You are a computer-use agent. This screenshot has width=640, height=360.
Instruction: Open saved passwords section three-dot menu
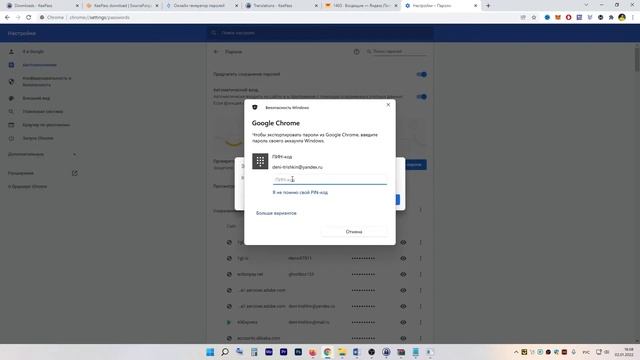420,210
